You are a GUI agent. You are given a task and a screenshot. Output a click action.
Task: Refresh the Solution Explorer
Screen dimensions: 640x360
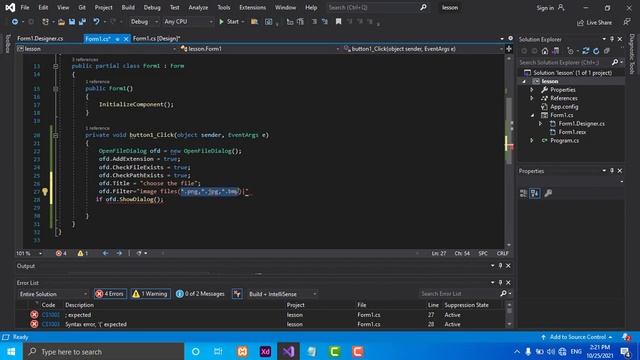pos(596,51)
